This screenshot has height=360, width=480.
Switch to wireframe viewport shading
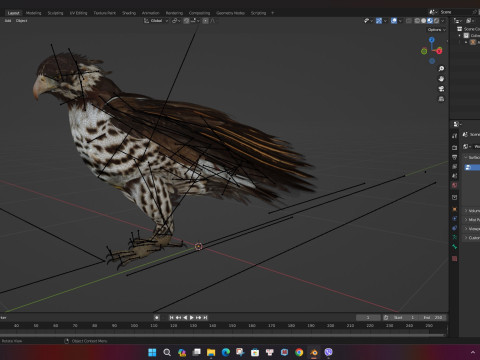pos(417,21)
